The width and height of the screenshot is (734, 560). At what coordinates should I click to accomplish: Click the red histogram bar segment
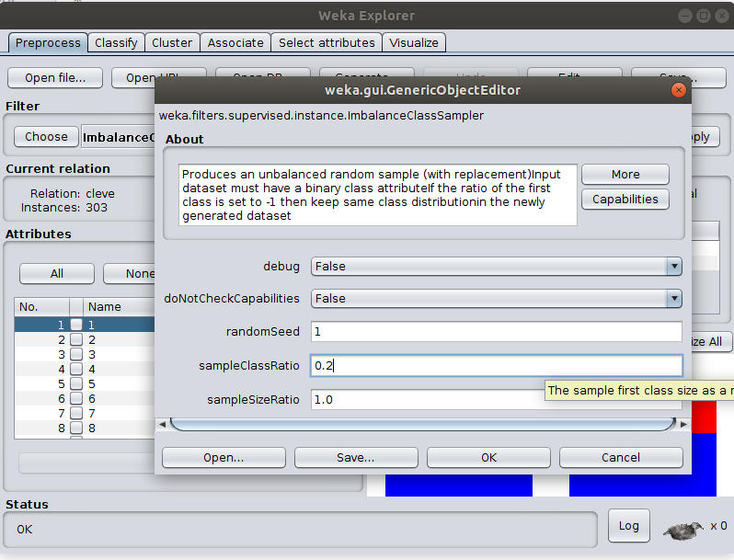tap(704, 417)
